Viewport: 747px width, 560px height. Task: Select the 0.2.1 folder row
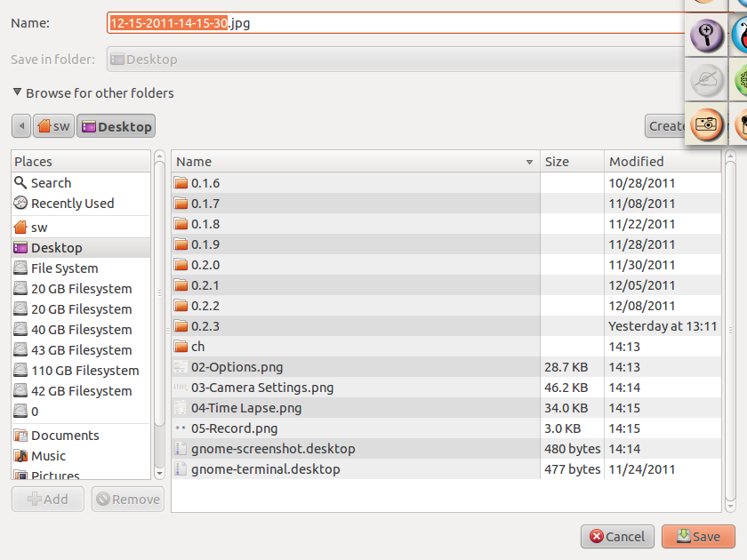[x=446, y=285]
